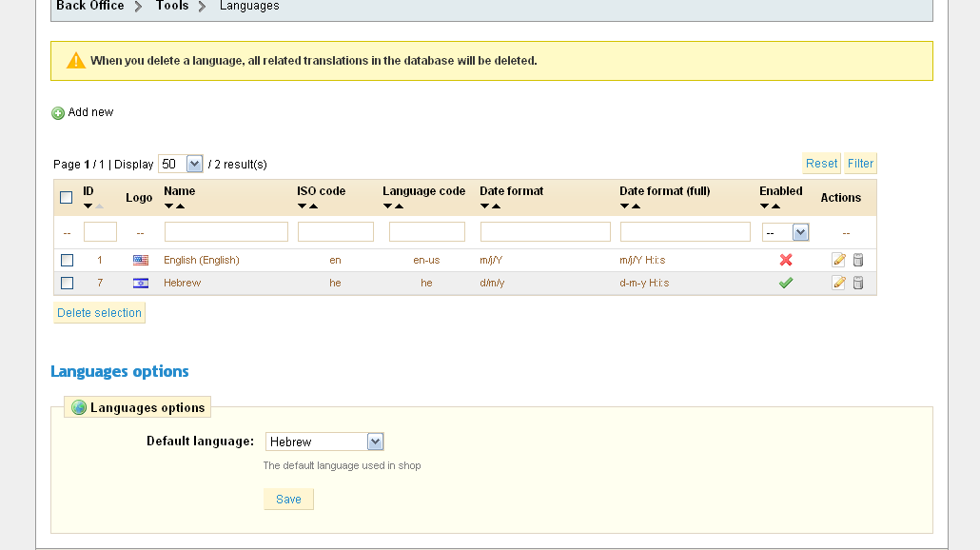The width and height of the screenshot is (980, 550).
Task: Click Delete selection button
Action: (x=99, y=313)
